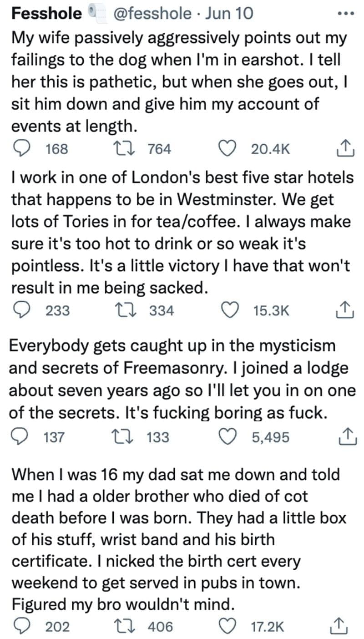Like the tweet with 17.2K likes
This screenshot has height=639, width=364.
231,627
